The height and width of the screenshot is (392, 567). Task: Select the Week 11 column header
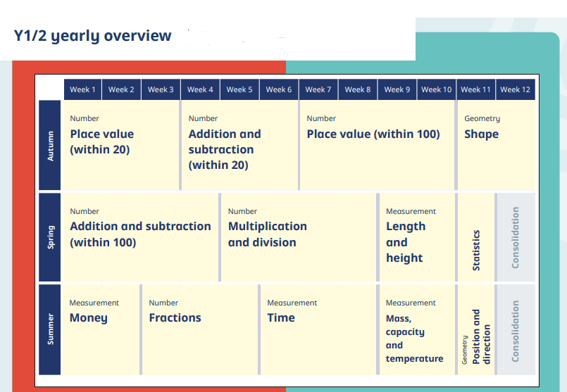point(476,89)
